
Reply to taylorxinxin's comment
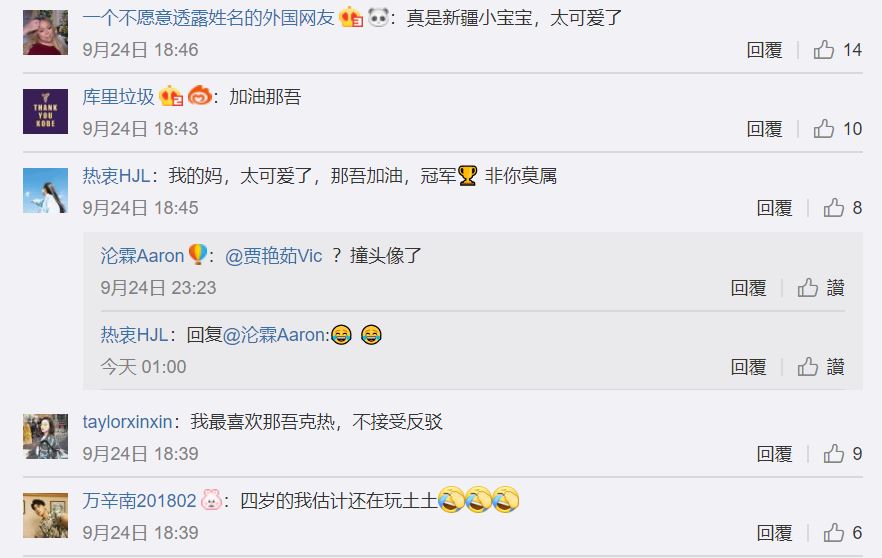[775, 454]
